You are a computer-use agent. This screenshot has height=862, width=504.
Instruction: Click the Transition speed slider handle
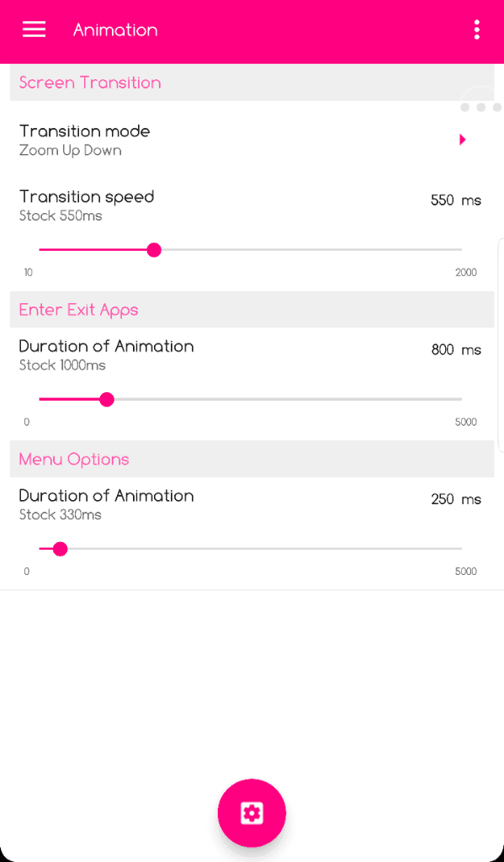coord(155,250)
